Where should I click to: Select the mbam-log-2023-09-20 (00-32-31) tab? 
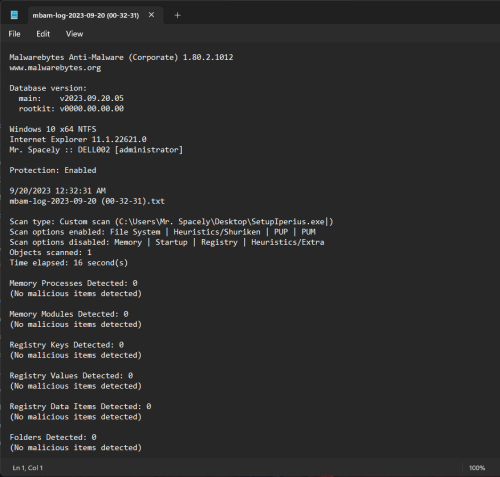pyautogui.click(x=86, y=15)
